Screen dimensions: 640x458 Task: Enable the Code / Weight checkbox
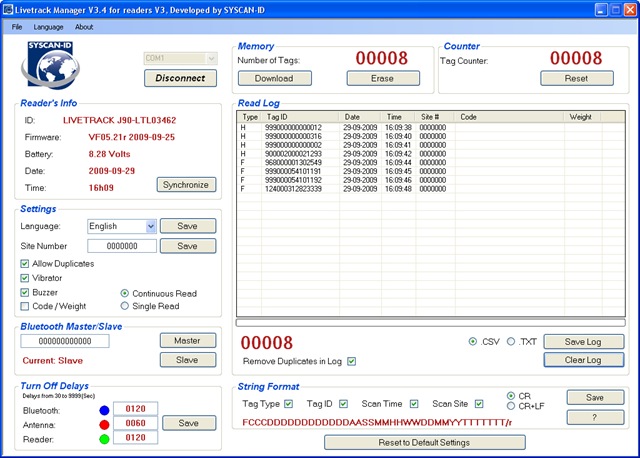25,306
